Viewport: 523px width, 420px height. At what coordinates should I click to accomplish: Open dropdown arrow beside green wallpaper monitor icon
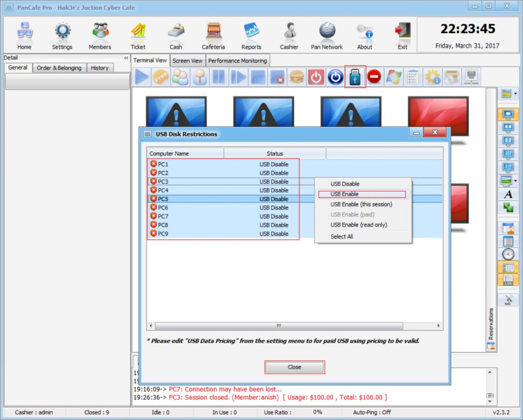pos(515,181)
